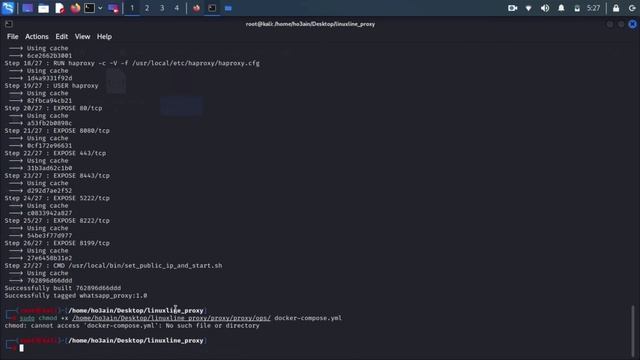640x360 pixels.
Task: Click the 'Step 18/27 : RUN haproxy' line
Action: click(x=132, y=63)
